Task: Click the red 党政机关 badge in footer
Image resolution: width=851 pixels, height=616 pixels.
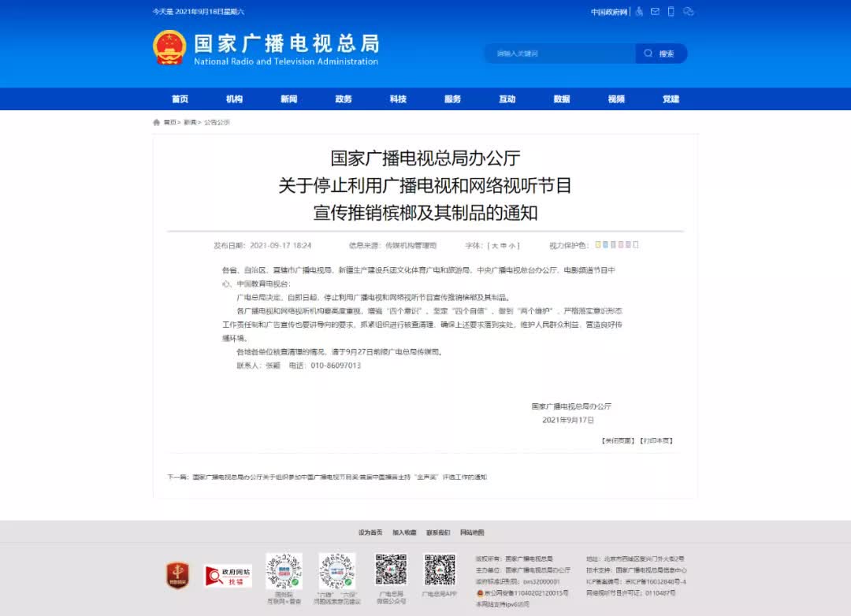Action: pos(177,575)
